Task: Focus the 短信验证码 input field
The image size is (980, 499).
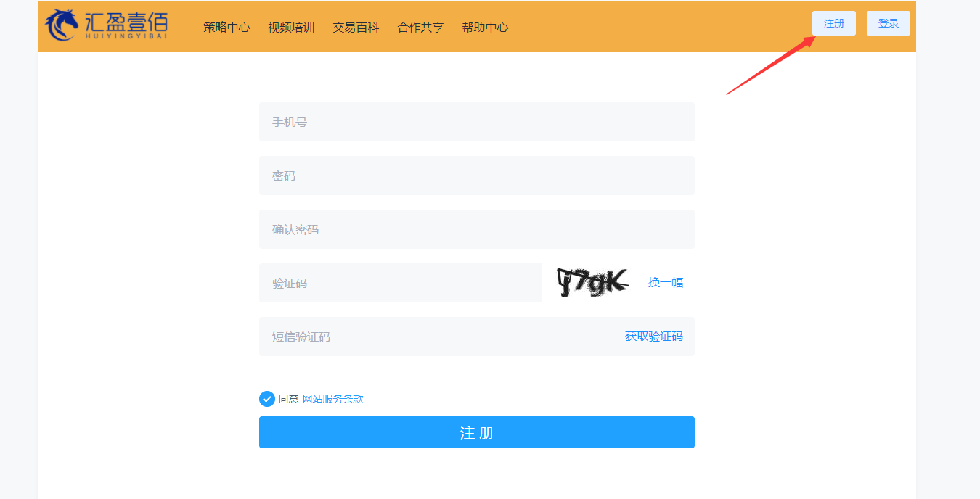Action: [x=436, y=337]
